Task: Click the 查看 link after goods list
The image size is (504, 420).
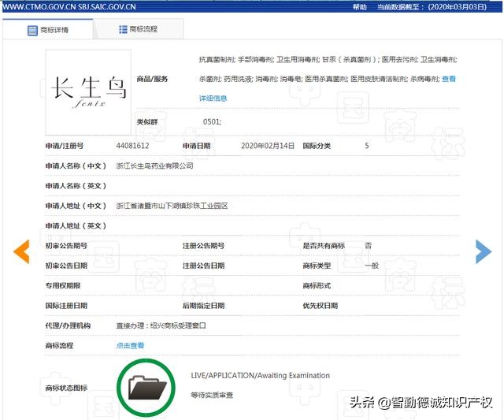Action: coord(449,79)
